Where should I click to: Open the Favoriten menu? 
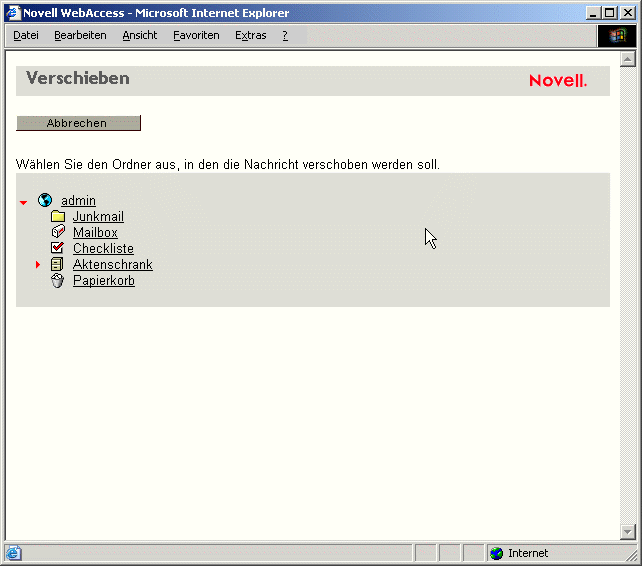196,36
